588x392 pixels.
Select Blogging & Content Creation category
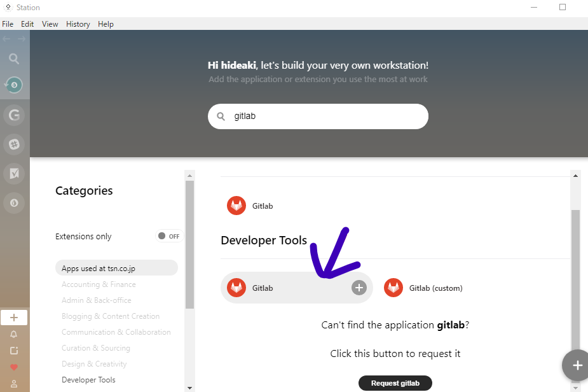pyautogui.click(x=111, y=316)
